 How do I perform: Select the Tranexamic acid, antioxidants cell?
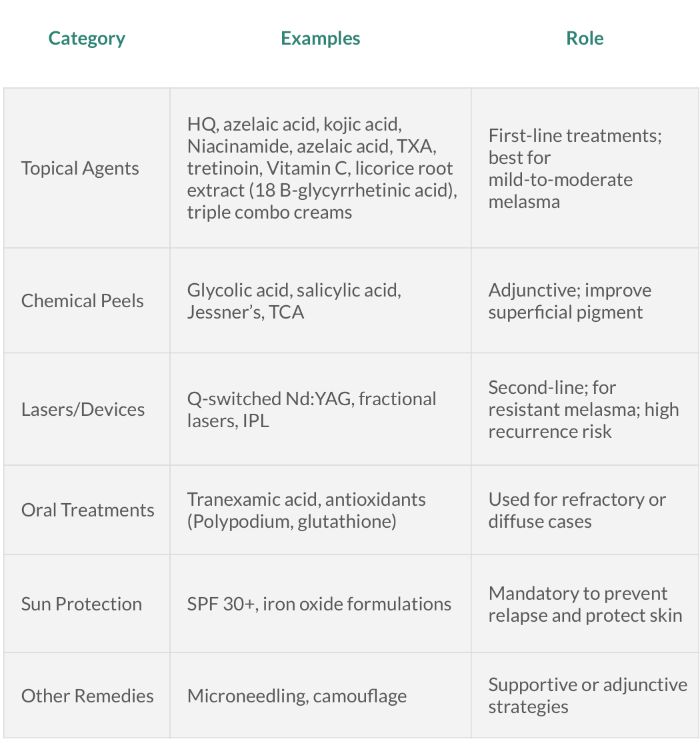point(307,510)
